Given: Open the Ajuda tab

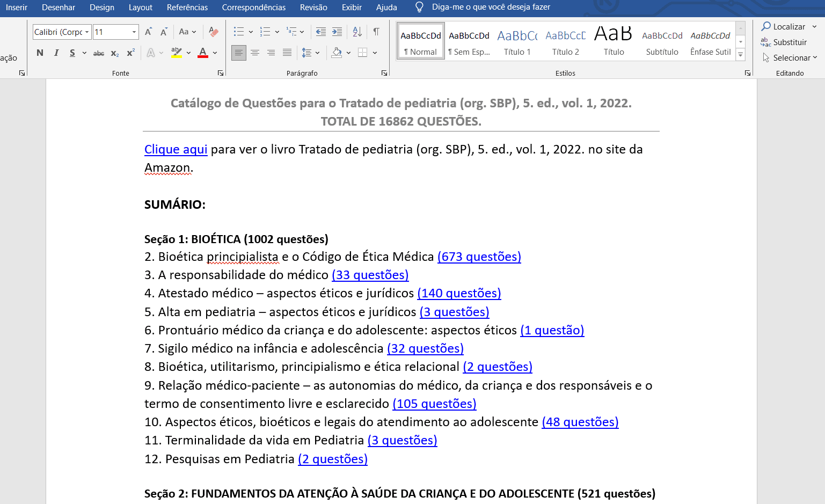Looking at the screenshot, I should tap(386, 8).
